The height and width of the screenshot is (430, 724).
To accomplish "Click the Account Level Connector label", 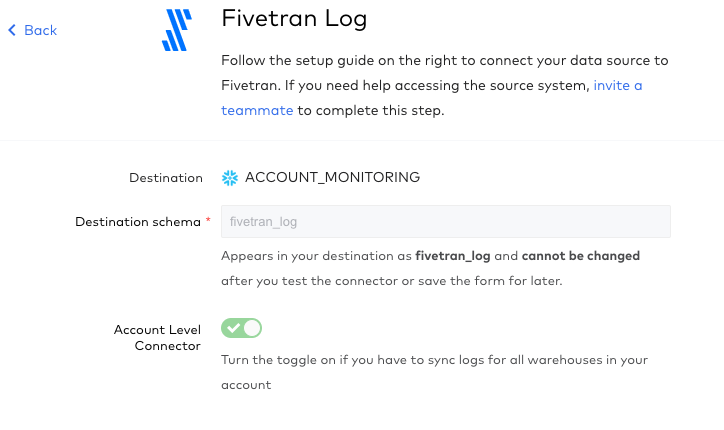I will 157,338.
